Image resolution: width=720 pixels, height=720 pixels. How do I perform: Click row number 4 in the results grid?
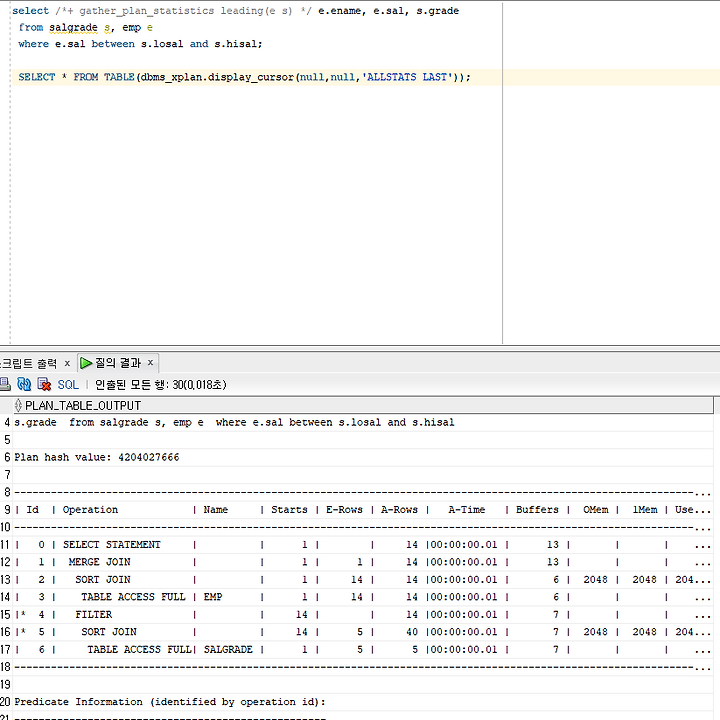coord(6,422)
